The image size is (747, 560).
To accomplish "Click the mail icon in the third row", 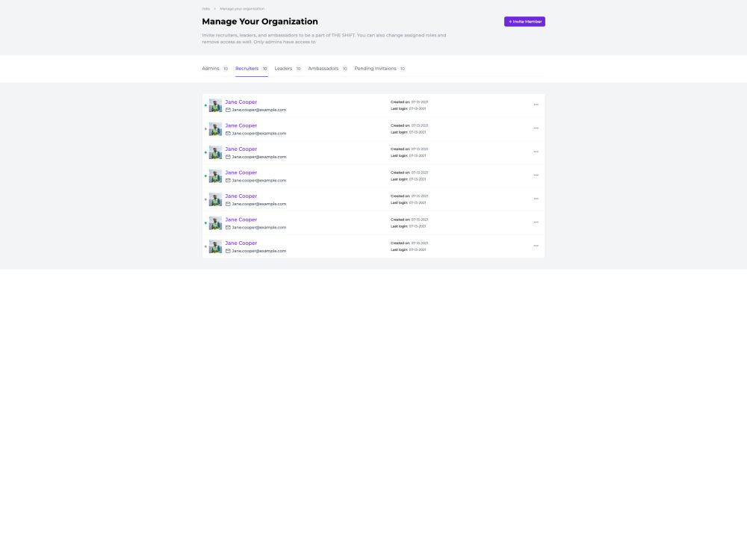I will click(228, 157).
